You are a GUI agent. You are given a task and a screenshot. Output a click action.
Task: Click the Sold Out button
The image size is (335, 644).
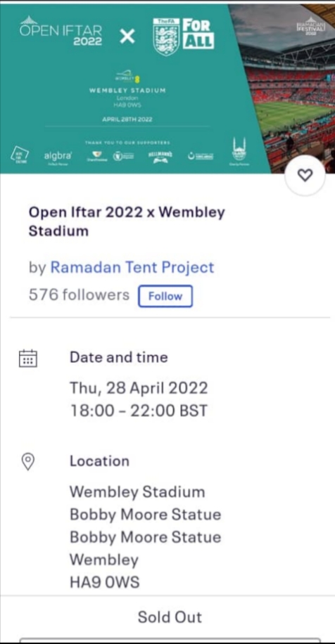pyautogui.click(x=170, y=617)
